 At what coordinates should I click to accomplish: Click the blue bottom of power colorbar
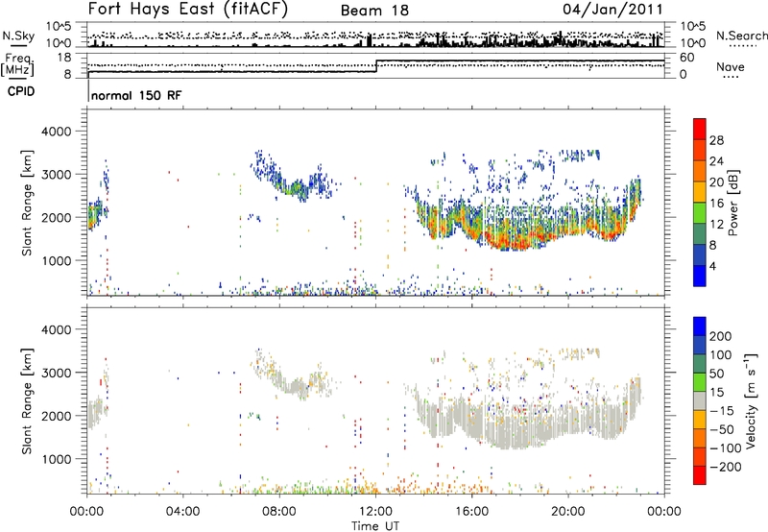(700, 276)
